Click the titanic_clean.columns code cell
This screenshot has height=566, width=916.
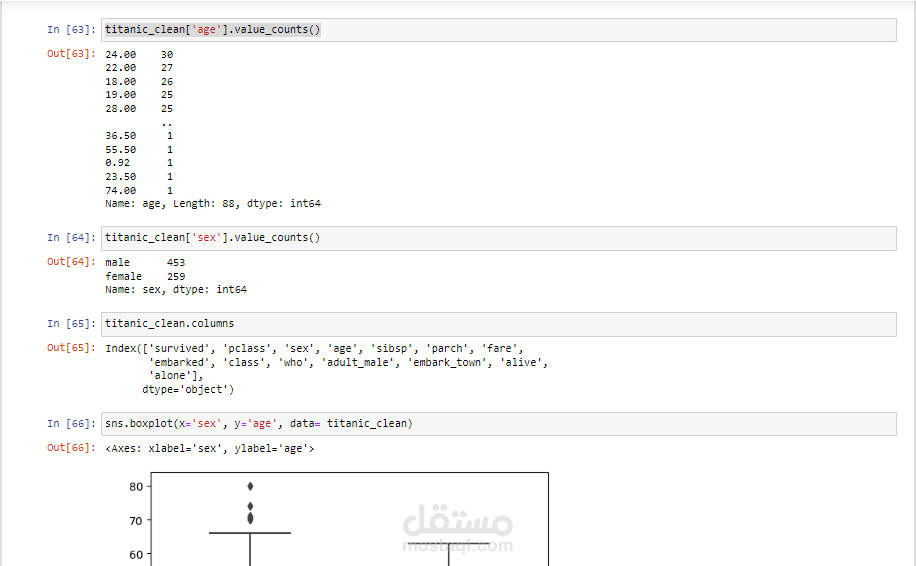(498, 324)
